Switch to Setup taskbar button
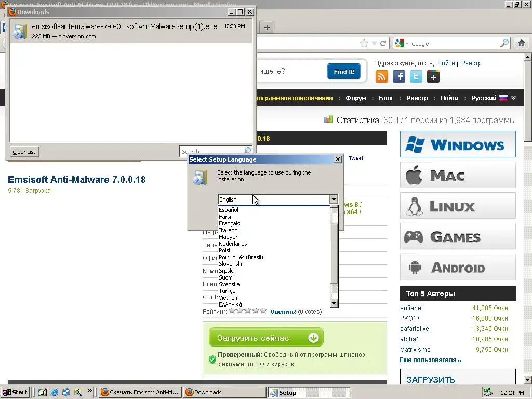This screenshot has height=399, width=532. (310, 392)
